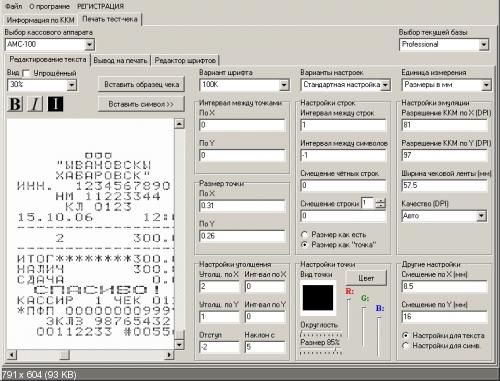Select the Размер как есть radio button
This screenshot has height=381, width=500.
click(304, 235)
